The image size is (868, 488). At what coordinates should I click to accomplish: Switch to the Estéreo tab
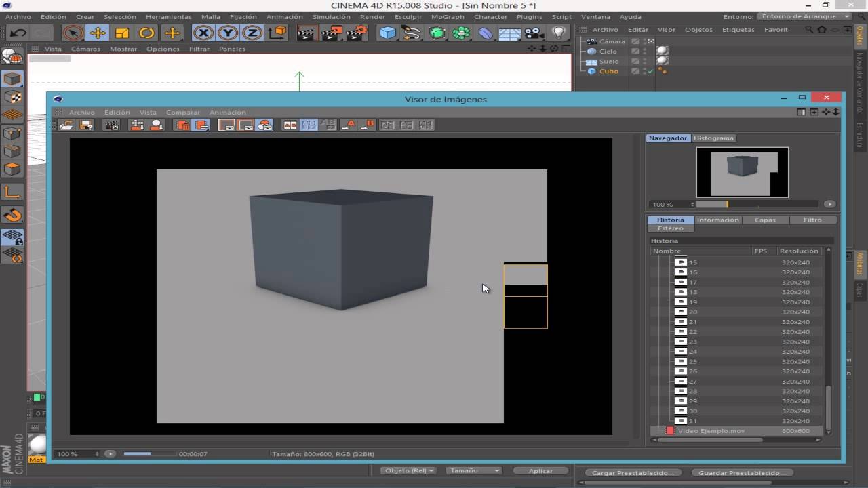671,228
